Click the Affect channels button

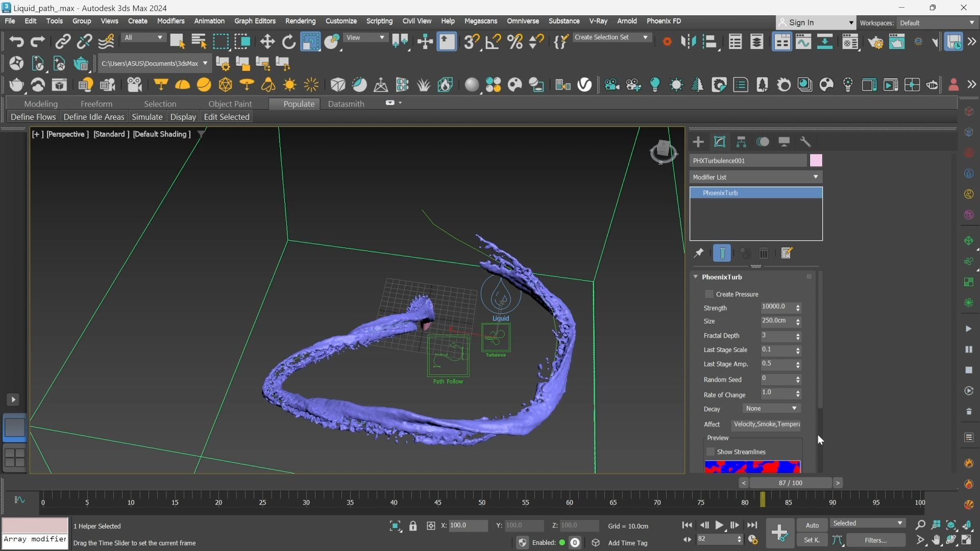(x=766, y=424)
